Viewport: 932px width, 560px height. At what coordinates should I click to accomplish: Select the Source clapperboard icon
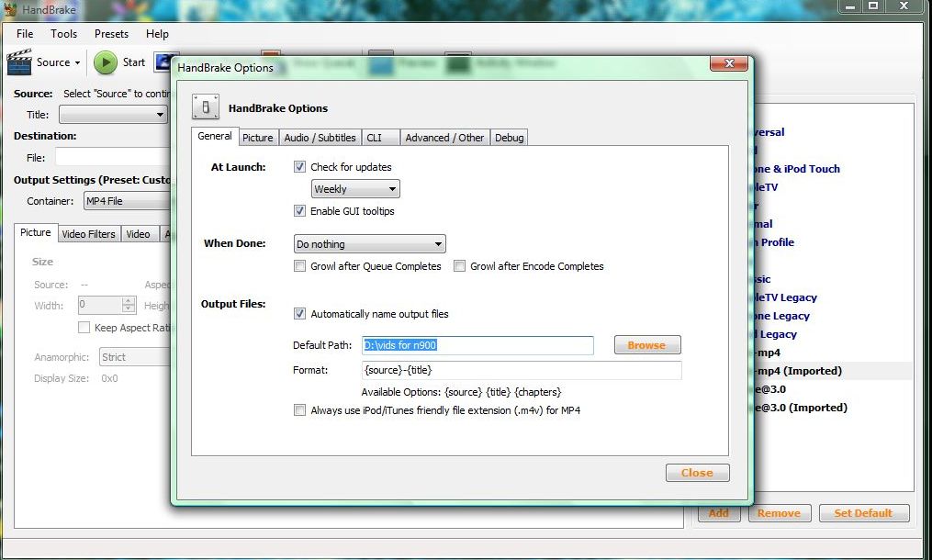[20, 62]
